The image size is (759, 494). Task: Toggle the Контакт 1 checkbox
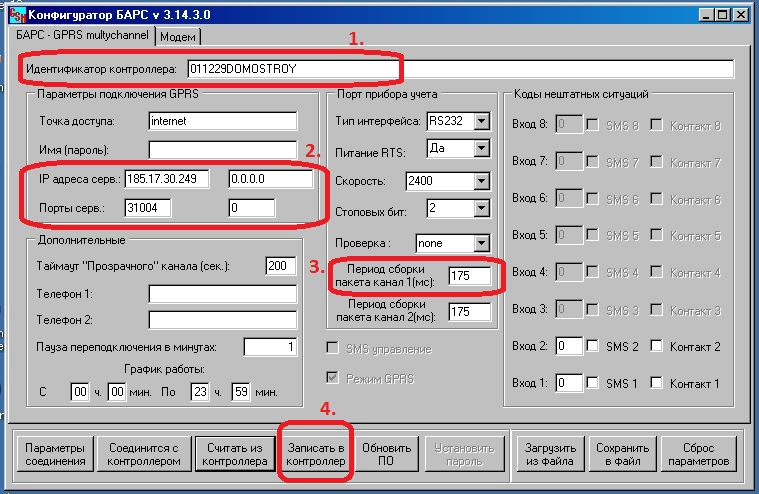657,383
